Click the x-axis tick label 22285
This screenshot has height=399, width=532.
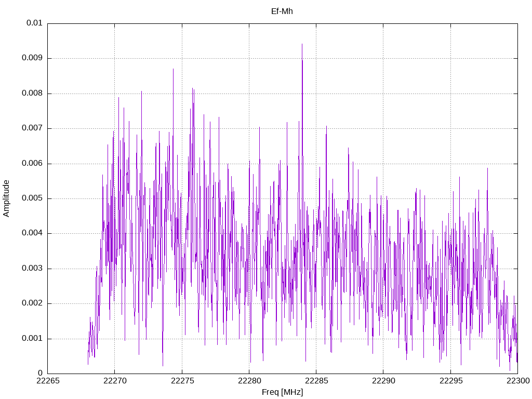pos(316,381)
